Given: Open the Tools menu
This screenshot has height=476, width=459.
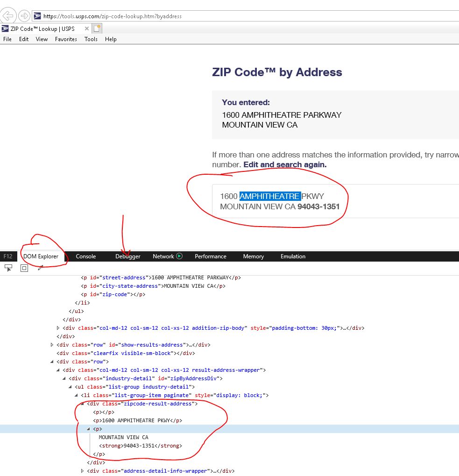Looking at the screenshot, I should coord(91,39).
